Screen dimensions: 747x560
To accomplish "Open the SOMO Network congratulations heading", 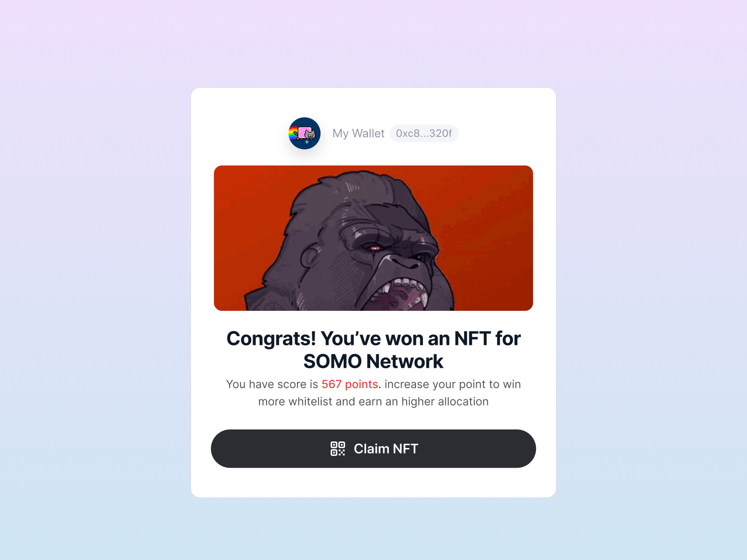I will 373,350.
